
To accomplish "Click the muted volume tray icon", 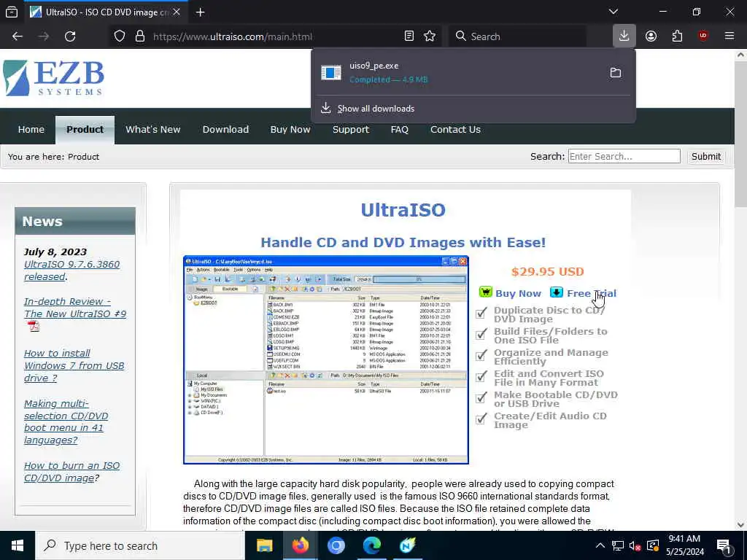I will coord(635,545).
